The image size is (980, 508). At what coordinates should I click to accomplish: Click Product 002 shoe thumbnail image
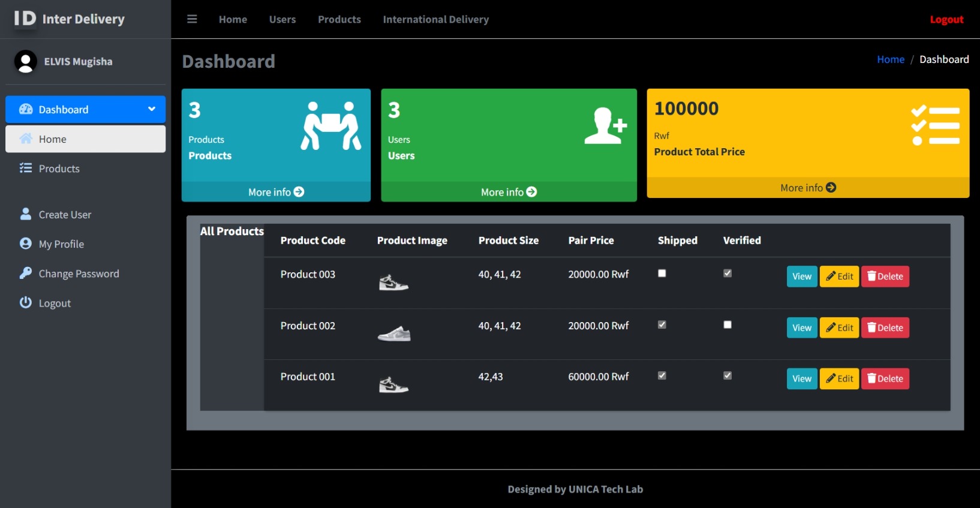click(x=394, y=333)
